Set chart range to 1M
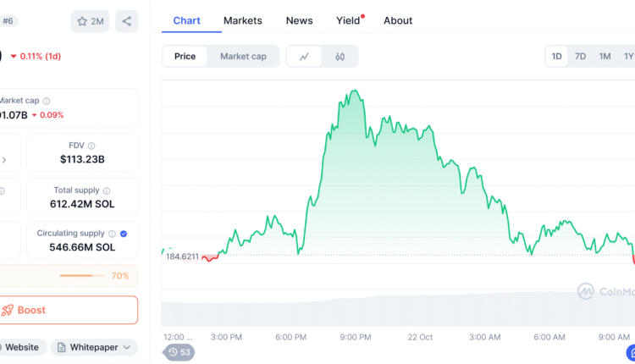Viewport: 635px width, 364px height. click(x=605, y=57)
